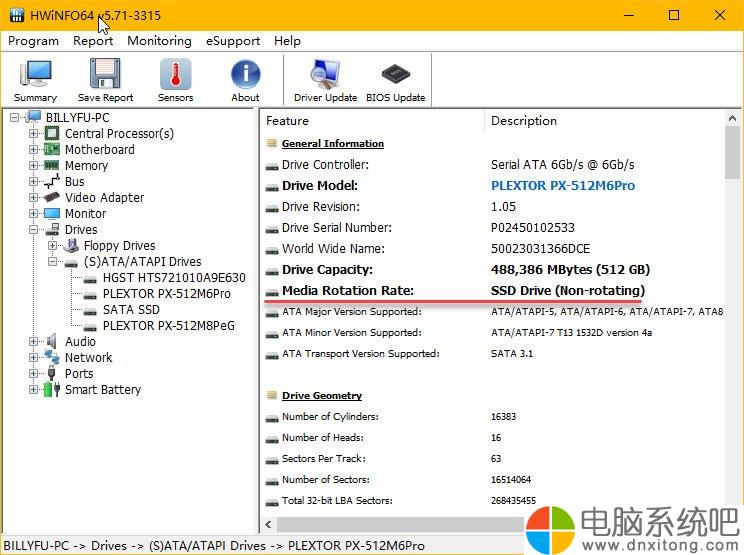Open the Help menu
The width and height of the screenshot is (744, 555).
pyautogui.click(x=287, y=41)
